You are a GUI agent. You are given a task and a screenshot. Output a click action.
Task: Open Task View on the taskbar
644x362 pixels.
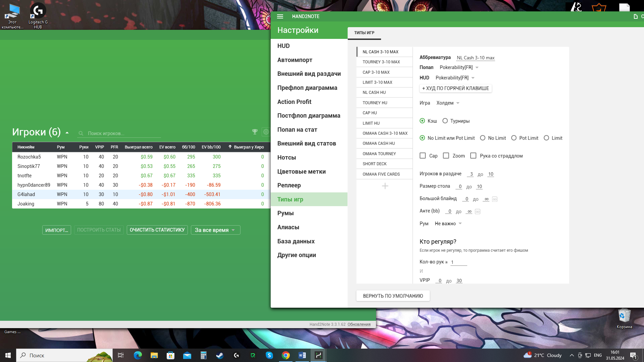point(121,355)
